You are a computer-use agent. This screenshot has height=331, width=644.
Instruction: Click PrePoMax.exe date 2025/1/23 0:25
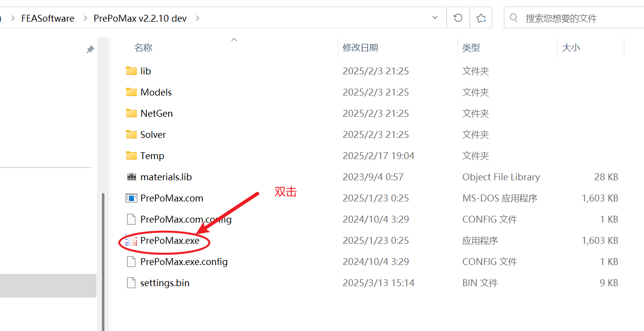pos(376,240)
